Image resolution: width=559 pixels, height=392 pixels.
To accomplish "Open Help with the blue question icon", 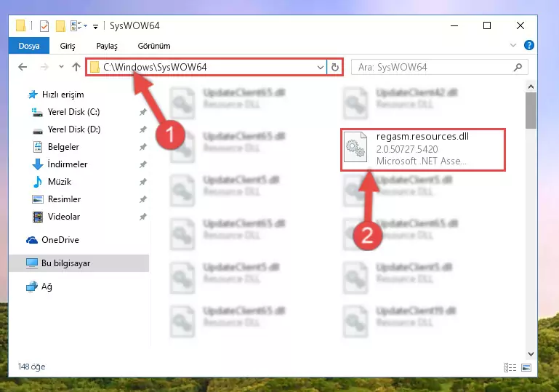I will click(529, 45).
